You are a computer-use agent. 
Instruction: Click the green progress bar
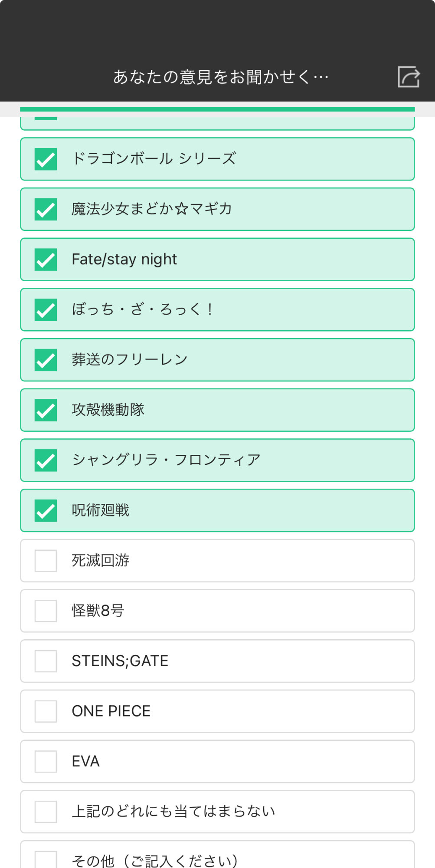[217, 109]
